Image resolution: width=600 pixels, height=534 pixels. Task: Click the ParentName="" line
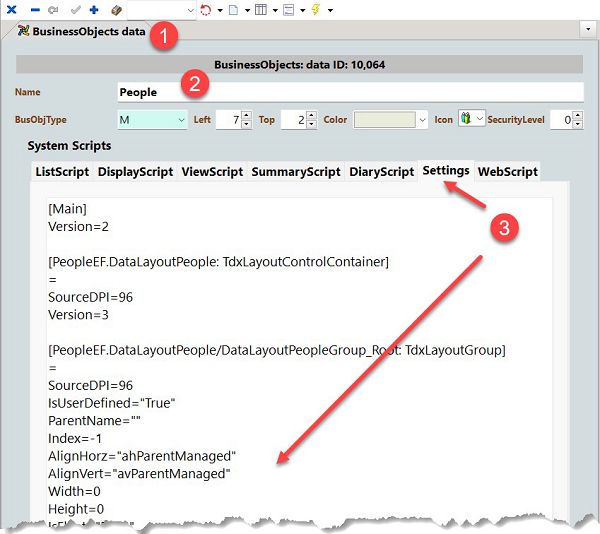click(95, 421)
